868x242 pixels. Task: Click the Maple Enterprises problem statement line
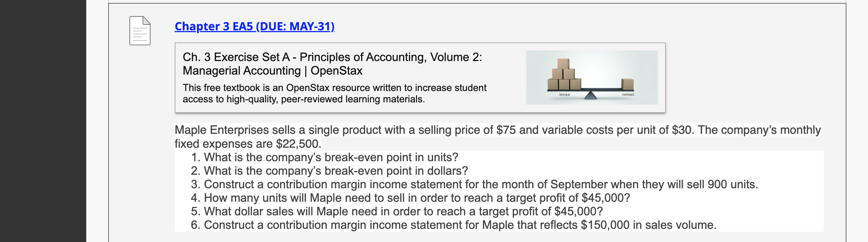(497, 130)
